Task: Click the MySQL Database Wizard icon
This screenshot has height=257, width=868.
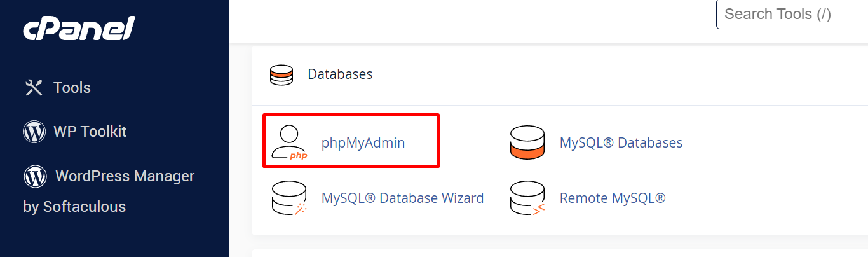Action: pyautogui.click(x=289, y=198)
